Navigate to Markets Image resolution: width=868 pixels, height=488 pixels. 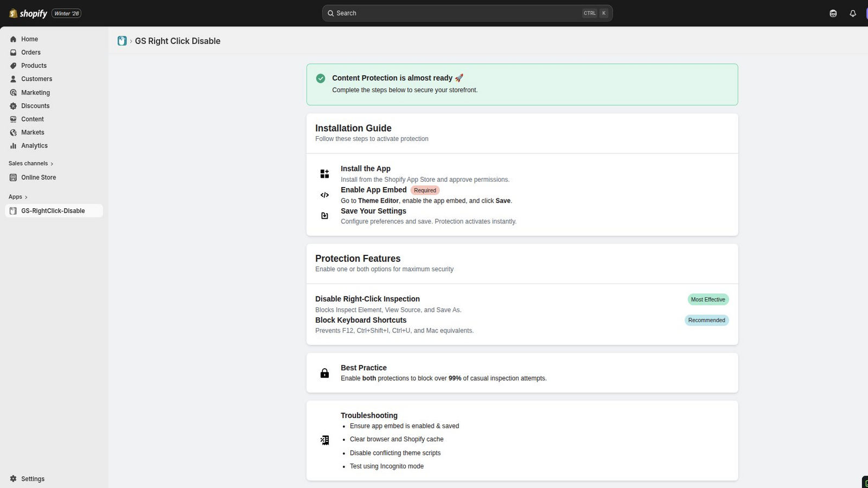[54, 133]
